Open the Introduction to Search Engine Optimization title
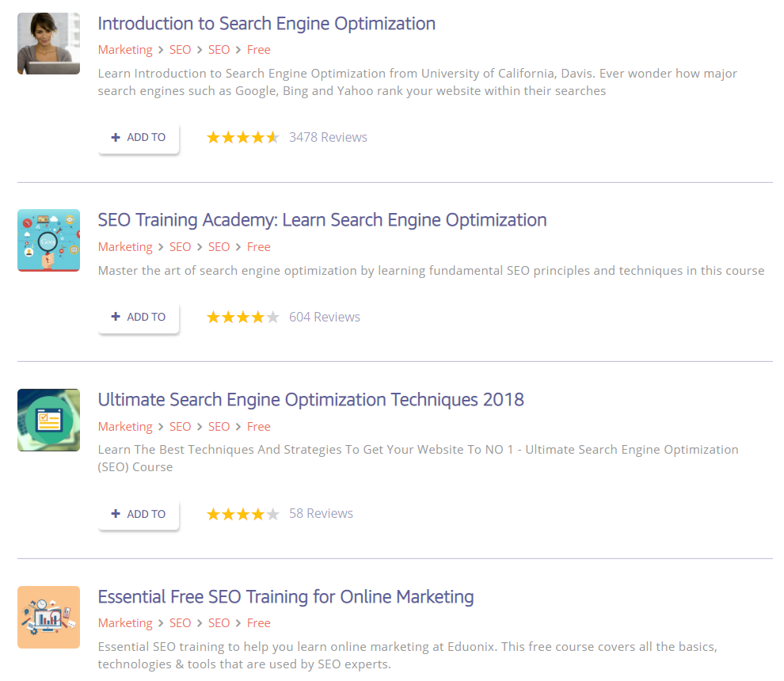Screen dimensions: 784x681 click(x=267, y=24)
